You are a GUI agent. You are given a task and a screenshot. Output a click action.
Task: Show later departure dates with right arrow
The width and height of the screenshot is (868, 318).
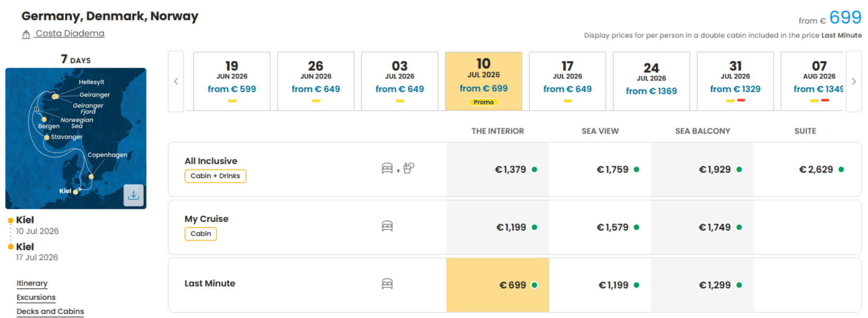[854, 81]
